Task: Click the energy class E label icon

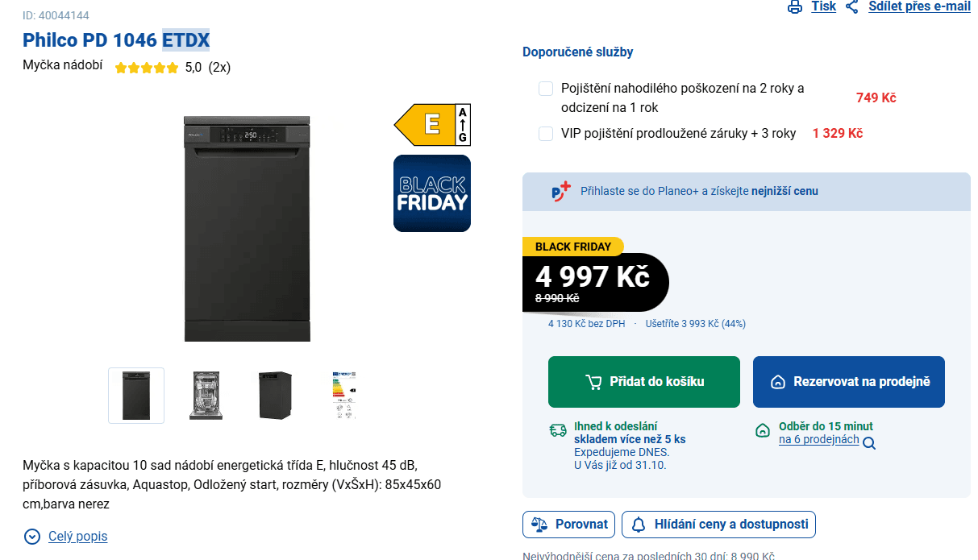Action: 431,125
